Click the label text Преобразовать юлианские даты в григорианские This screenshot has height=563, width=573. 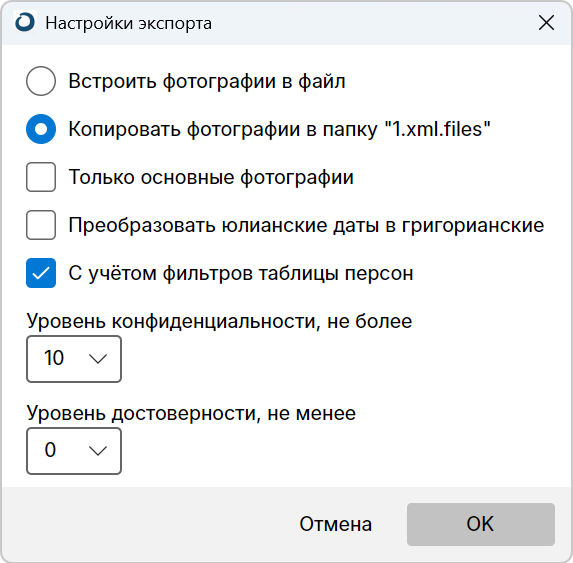click(306, 225)
